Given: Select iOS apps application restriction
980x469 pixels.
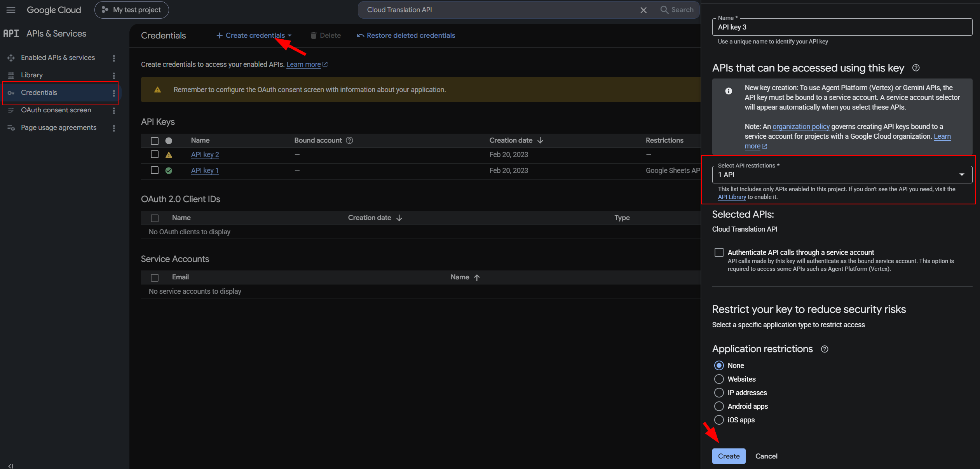Looking at the screenshot, I should click(719, 420).
